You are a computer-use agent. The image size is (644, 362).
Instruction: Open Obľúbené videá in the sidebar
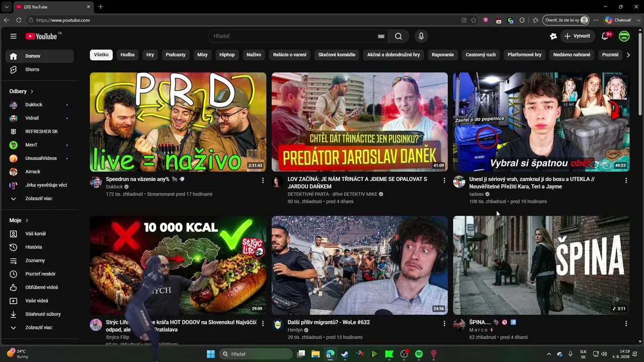39,287
